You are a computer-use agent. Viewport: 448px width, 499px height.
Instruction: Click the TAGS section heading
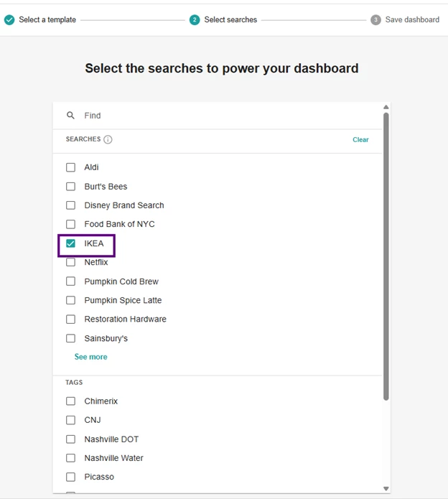pos(74,382)
